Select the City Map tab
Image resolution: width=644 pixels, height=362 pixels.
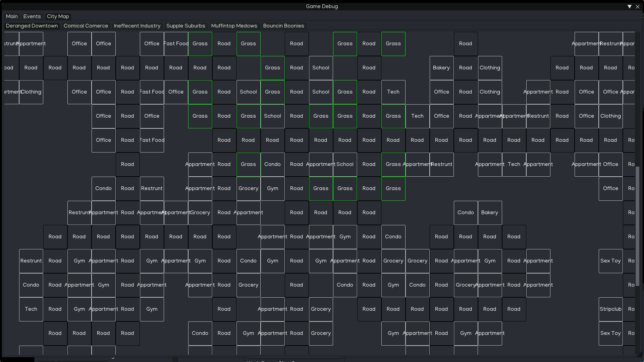click(58, 16)
